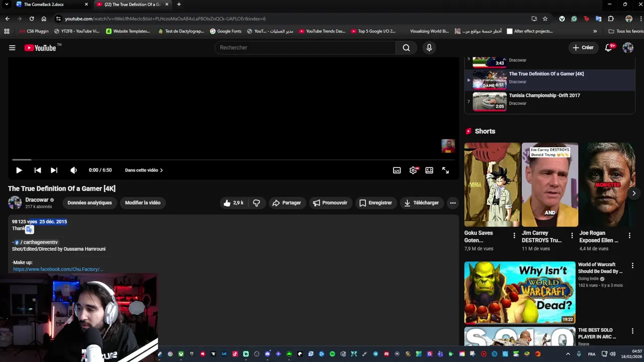Click the Partager share button
Screen dimensions: 644x362
click(286, 203)
